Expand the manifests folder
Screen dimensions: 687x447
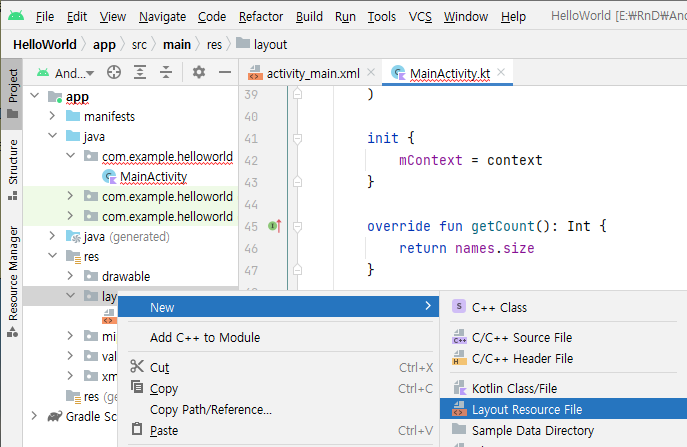tap(52, 116)
